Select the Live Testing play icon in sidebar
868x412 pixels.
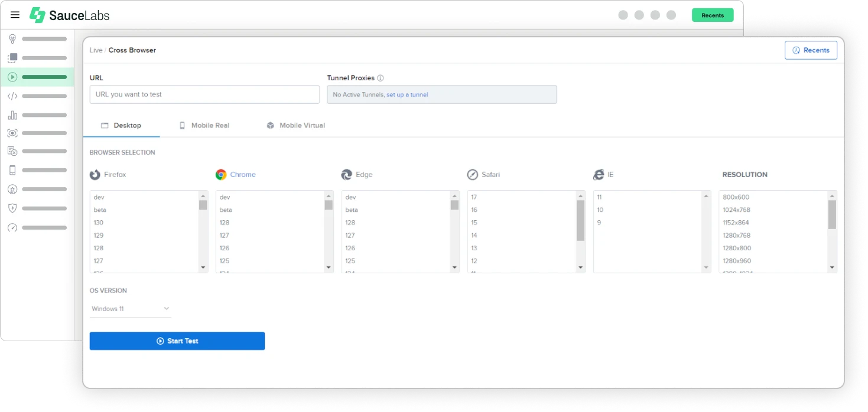(12, 77)
